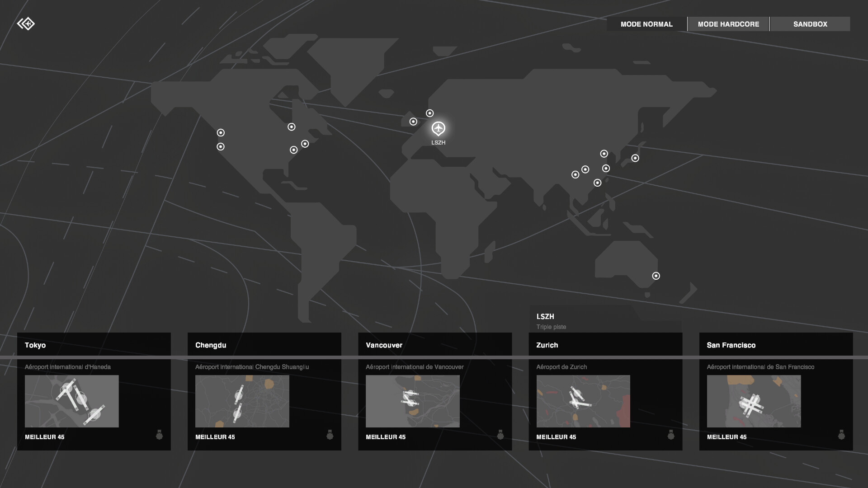Click the back arrow logo icon
Screen dimensions: 868x488
coord(26,23)
